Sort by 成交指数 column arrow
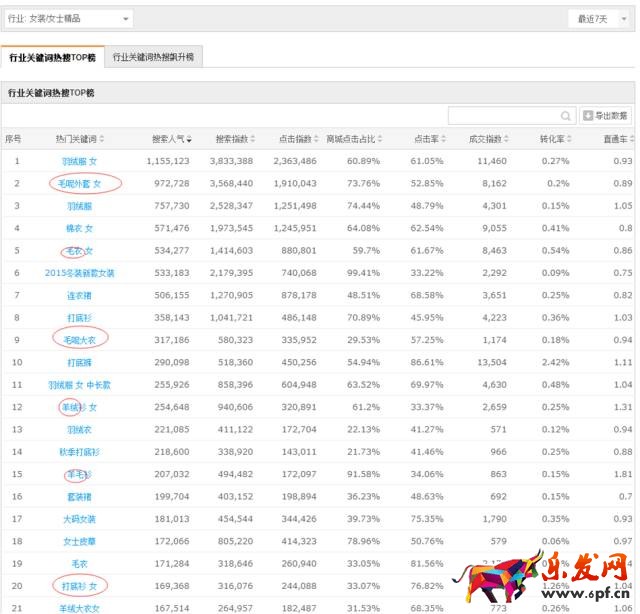 tap(510, 139)
